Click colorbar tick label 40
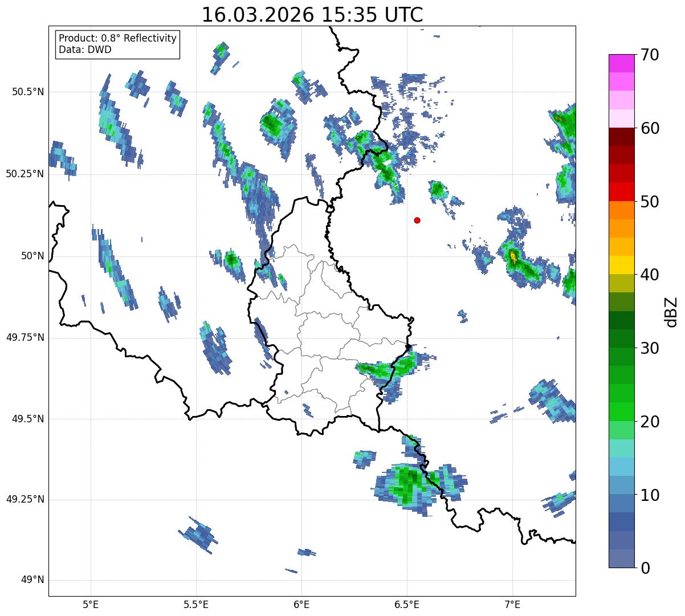Image resolution: width=685 pixels, height=616 pixels. coord(650,275)
